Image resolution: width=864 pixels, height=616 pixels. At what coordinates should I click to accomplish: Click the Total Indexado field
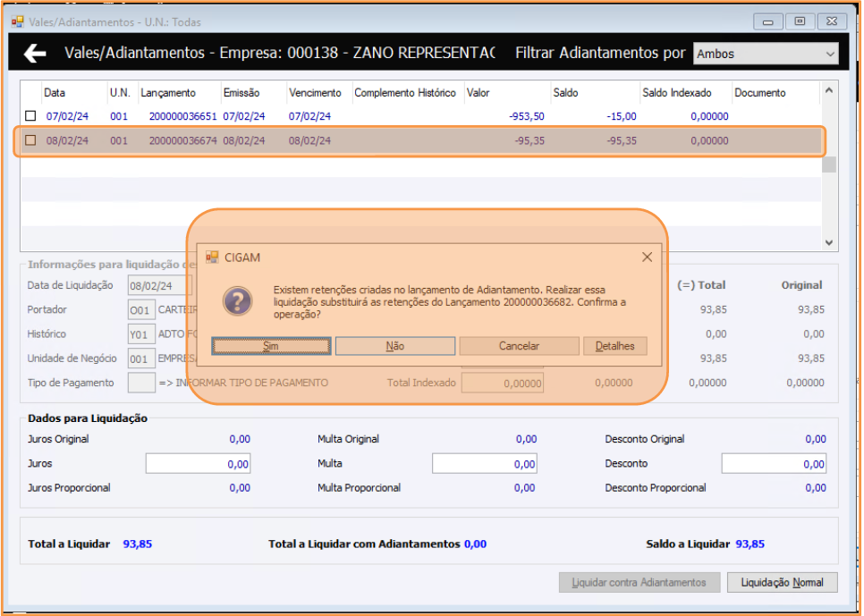pos(503,383)
